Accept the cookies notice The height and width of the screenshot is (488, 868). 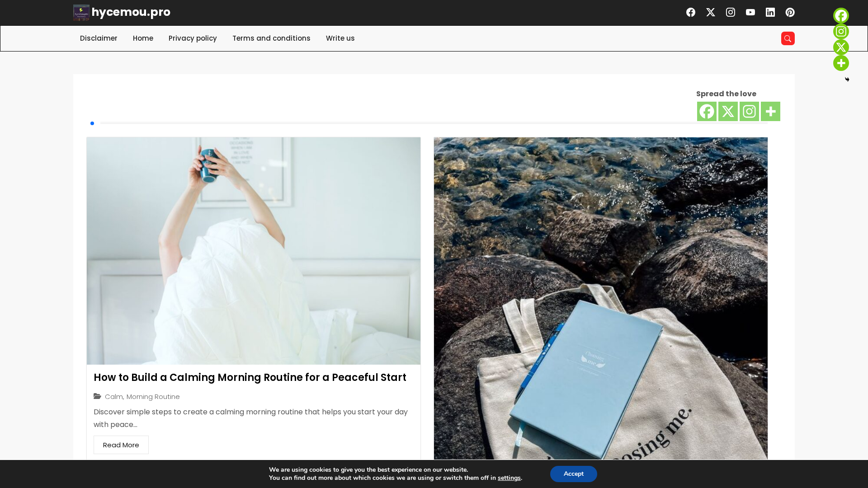coord(574,474)
